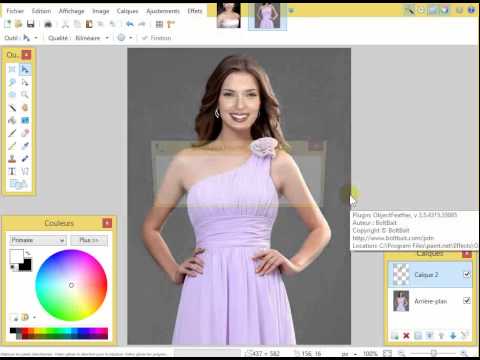Select the Clone Stamp tool
Screen dimensions: 480x360
point(12,158)
